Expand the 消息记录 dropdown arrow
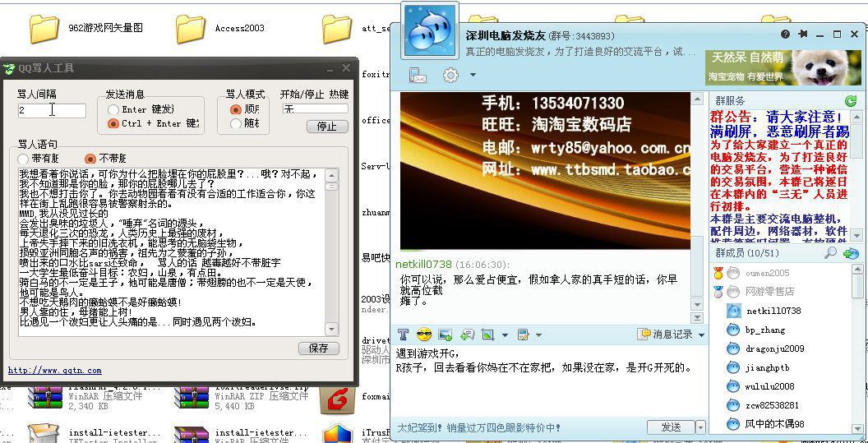This screenshot has height=443, width=868. pos(701,335)
